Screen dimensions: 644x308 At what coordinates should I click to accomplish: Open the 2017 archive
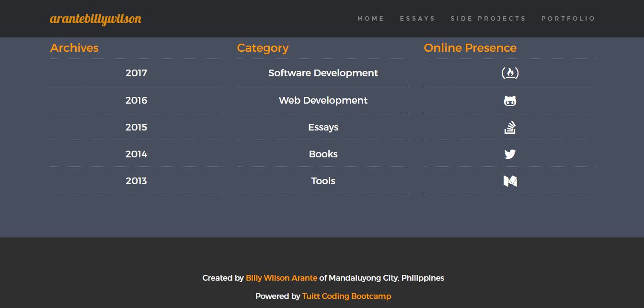tap(136, 73)
